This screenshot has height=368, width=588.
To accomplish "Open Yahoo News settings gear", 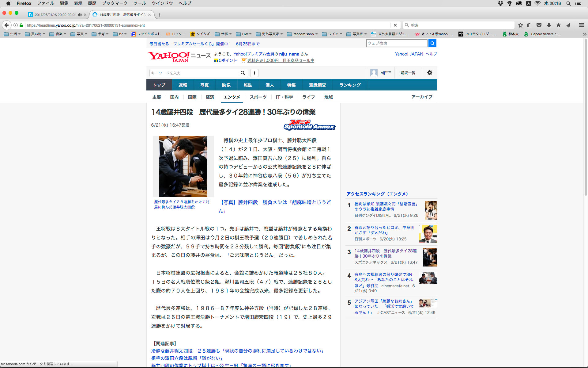I will pos(429,73).
